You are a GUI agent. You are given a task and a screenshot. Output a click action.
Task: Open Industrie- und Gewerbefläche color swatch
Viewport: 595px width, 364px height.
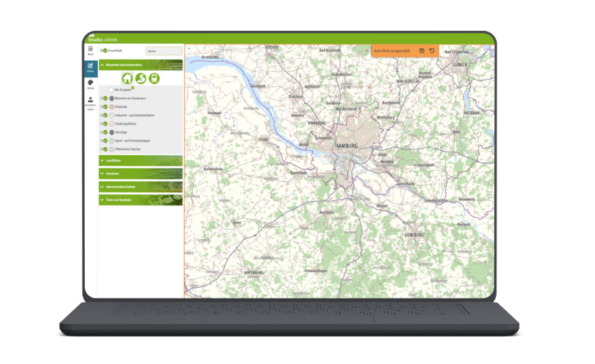tap(111, 116)
